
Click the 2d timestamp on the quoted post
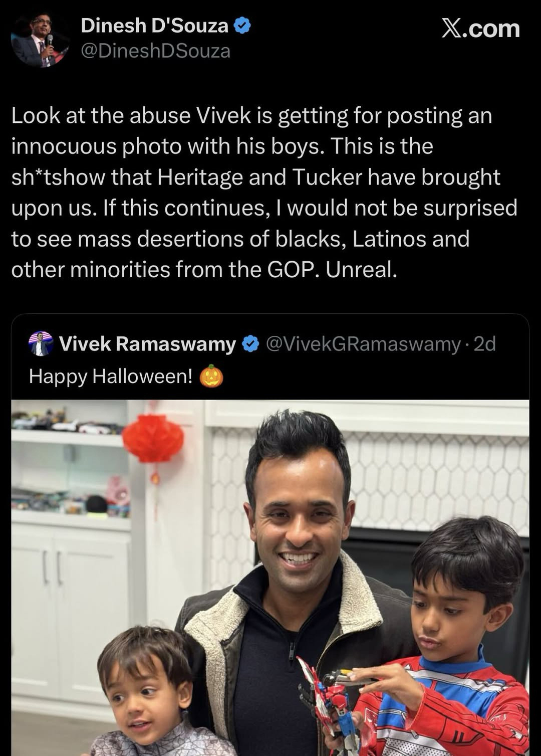(x=484, y=344)
